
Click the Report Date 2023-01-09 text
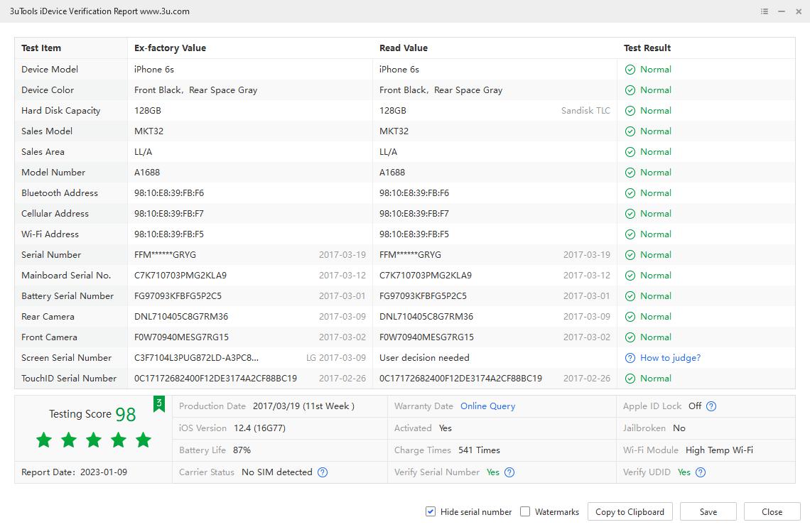coord(74,472)
